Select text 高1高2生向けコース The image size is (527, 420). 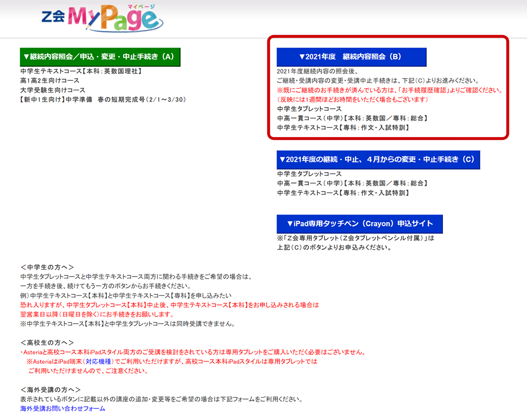pos(50,81)
